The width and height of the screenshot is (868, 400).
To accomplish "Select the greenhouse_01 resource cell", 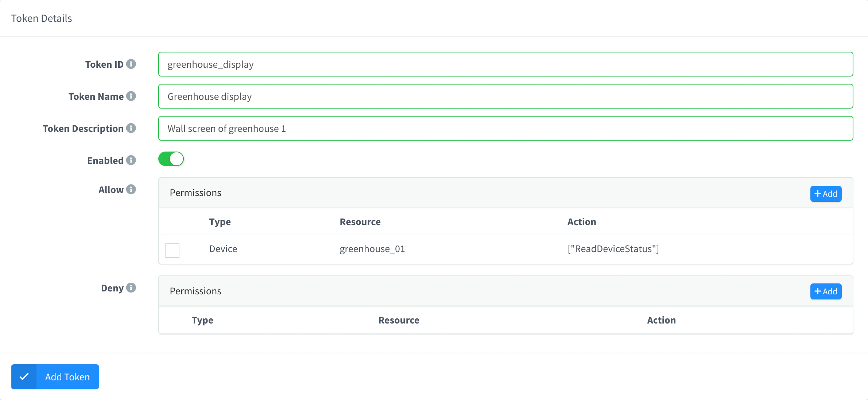I will [372, 249].
